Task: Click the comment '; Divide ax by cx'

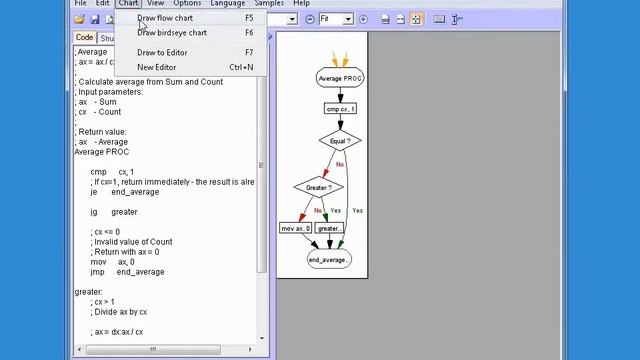Action: [119, 312]
